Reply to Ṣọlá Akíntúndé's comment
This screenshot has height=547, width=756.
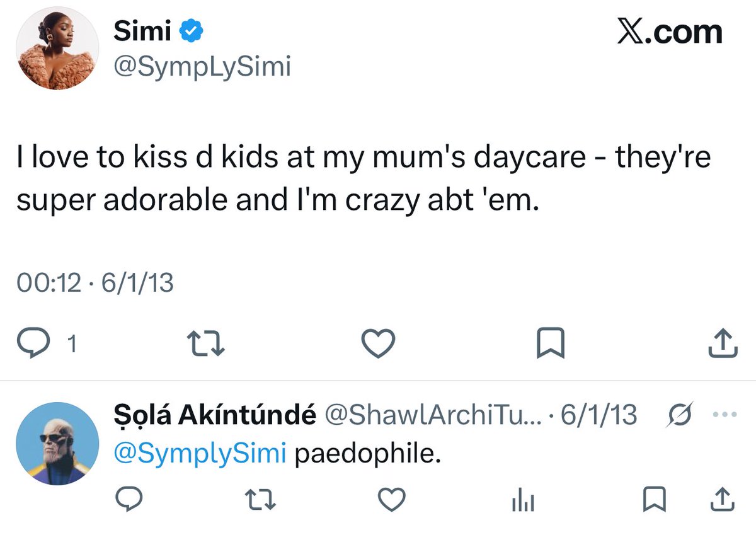coord(132,500)
